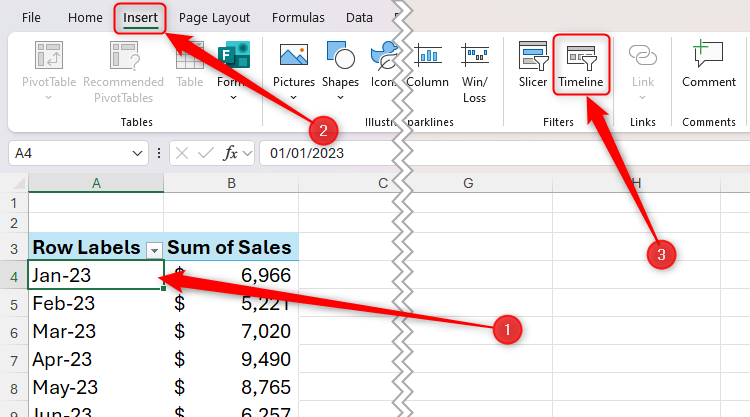Expand the Name Box dropdown
This screenshot has height=417, width=750.
[137, 153]
